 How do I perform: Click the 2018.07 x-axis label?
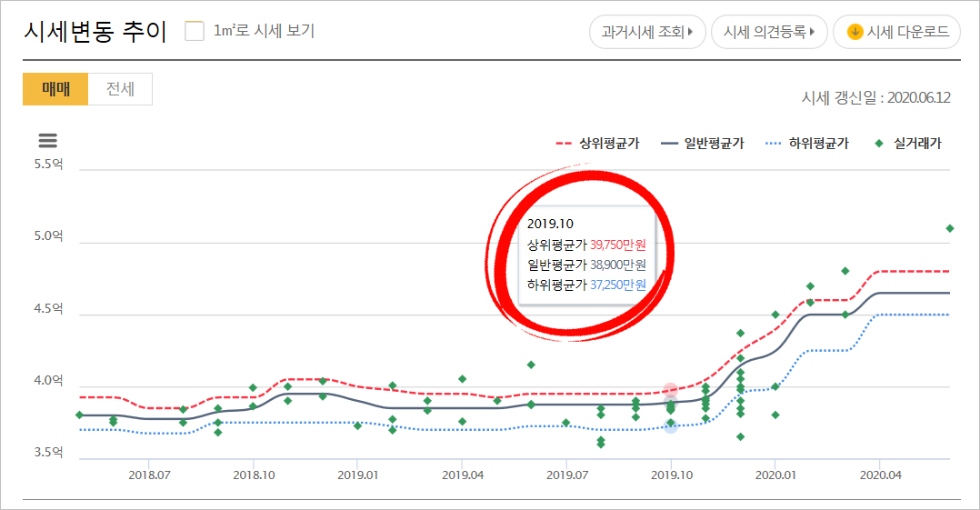pos(149,475)
